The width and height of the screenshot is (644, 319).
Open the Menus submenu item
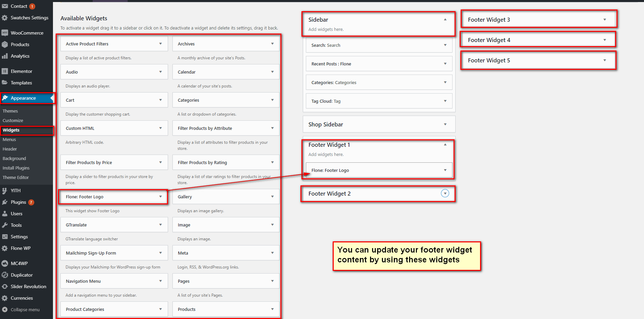pyautogui.click(x=9, y=139)
